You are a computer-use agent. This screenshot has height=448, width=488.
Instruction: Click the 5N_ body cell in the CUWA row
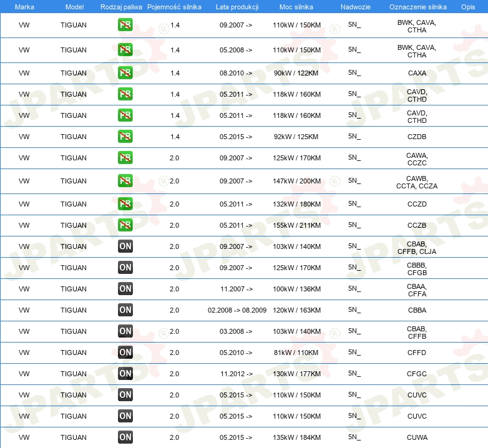354,437
